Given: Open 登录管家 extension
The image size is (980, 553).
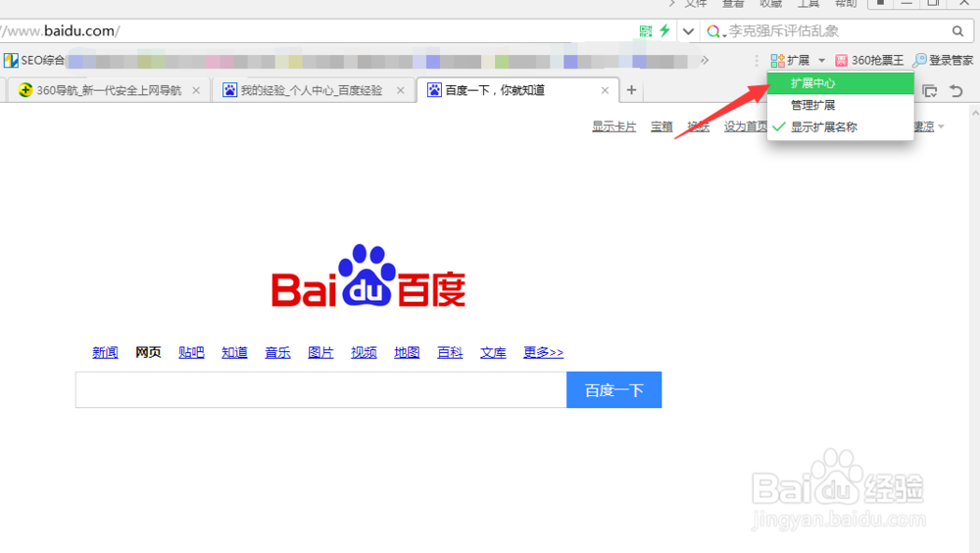Looking at the screenshot, I should tap(943, 60).
